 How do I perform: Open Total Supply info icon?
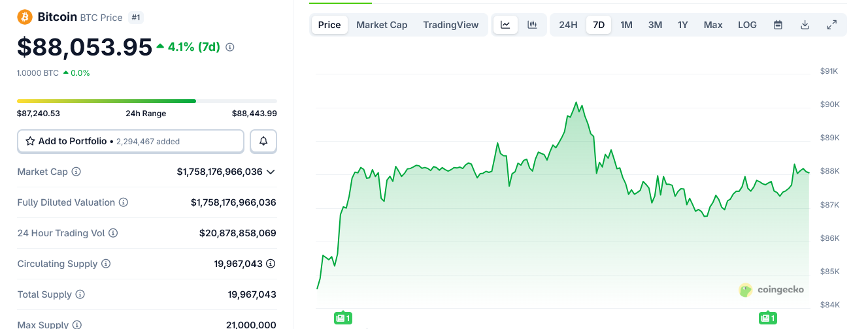tap(80, 294)
